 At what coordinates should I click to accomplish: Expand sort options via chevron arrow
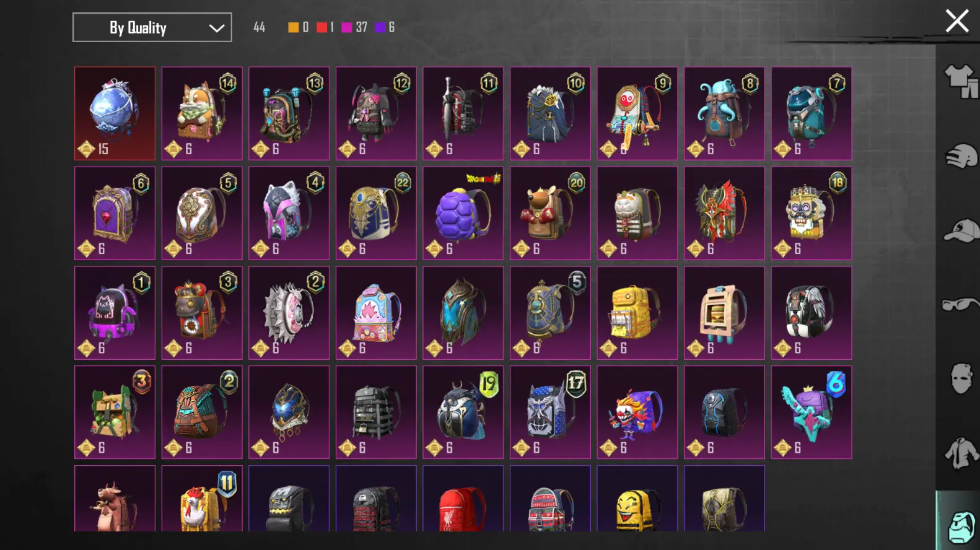(216, 28)
